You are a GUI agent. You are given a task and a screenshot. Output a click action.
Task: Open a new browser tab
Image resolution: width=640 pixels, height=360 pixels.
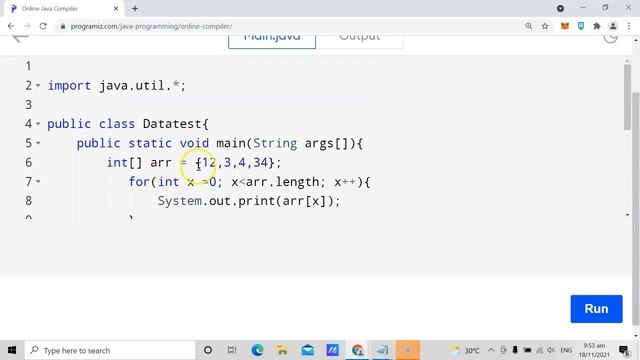pyautogui.click(x=135, y=8)
